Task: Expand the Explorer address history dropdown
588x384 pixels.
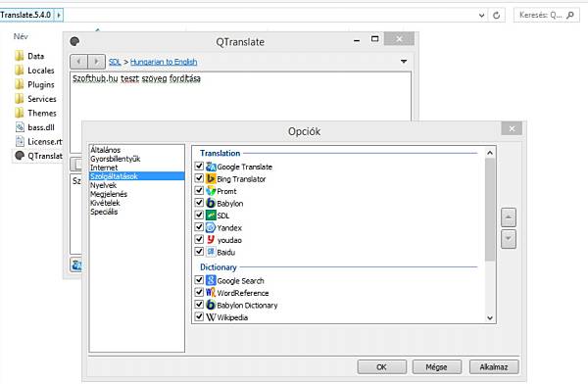Action: pyautogui.click(x=481, y=16)
